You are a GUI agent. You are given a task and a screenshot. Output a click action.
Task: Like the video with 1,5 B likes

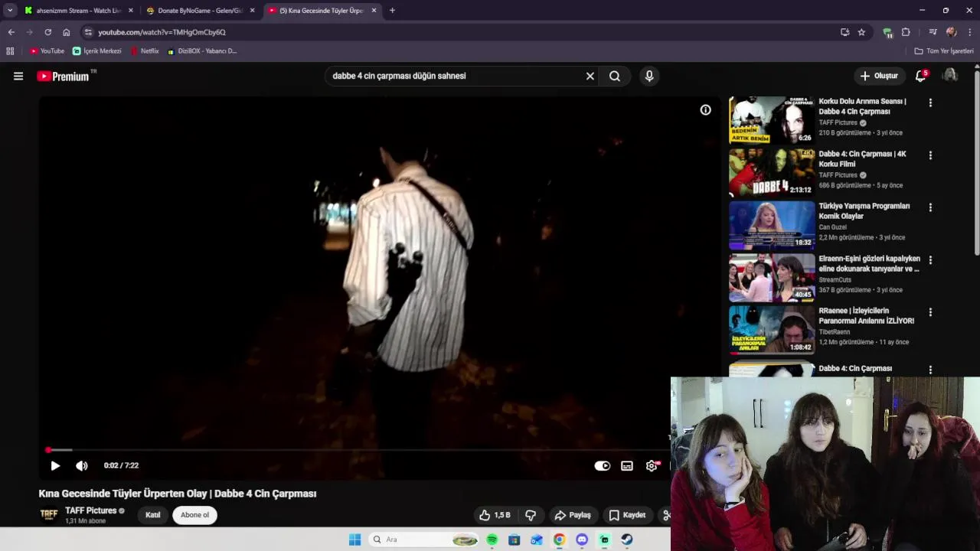495,515
